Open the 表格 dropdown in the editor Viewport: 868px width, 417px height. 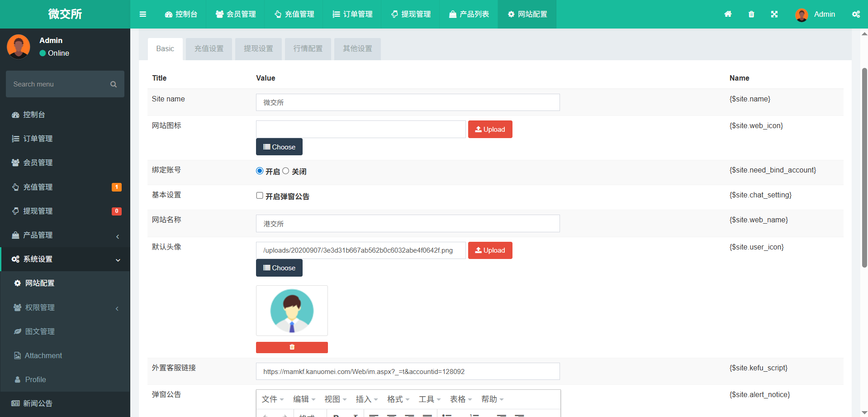tap(461, 399)
